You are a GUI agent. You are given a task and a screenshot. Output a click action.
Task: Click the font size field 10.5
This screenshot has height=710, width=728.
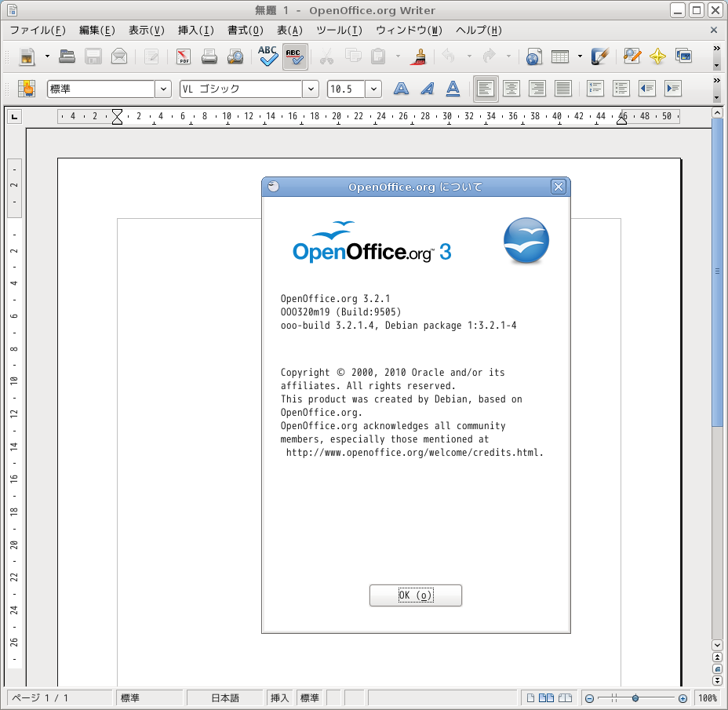pos(345,89)
